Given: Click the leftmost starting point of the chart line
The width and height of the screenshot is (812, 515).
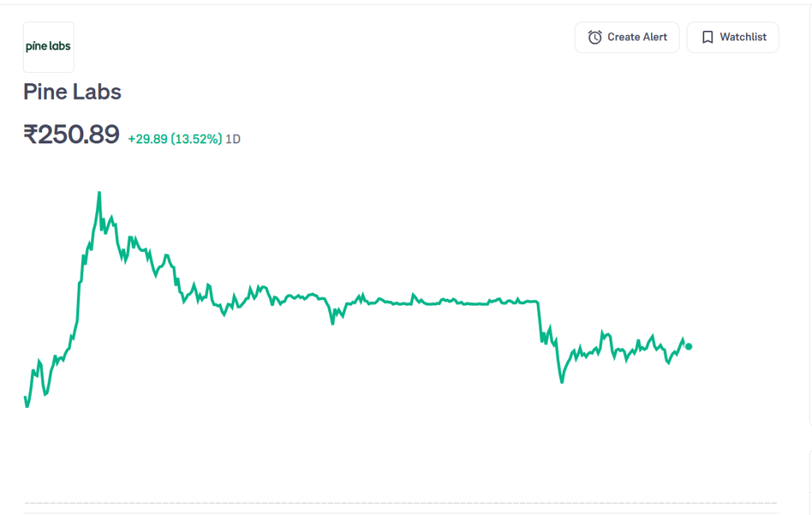Looking at the screenshot, I should (25, 397).
